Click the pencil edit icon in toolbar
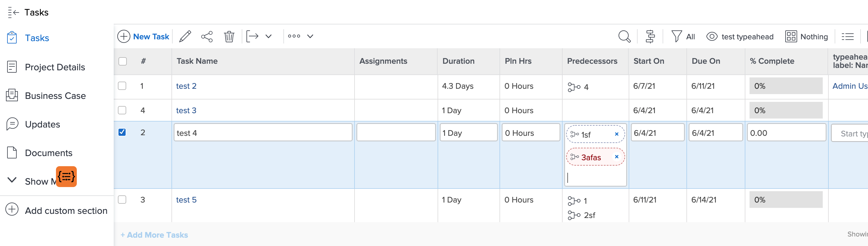The height and width of the screenshot is (246, 868). tap(185, 36)
